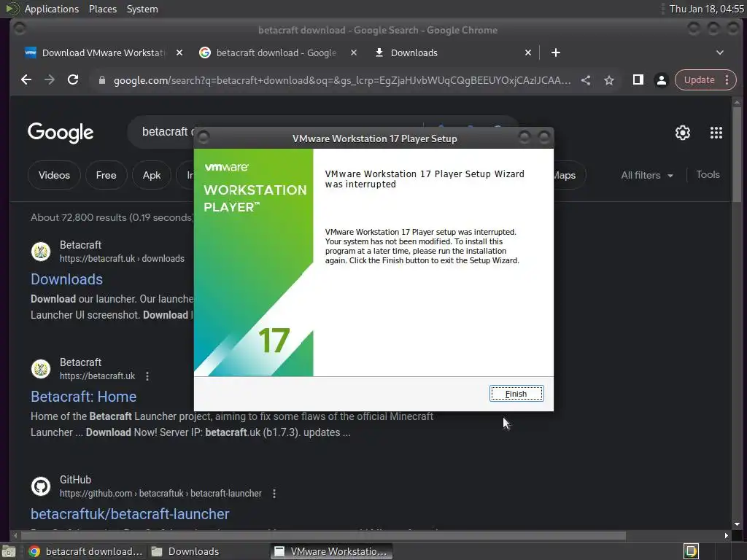Open the Places menu

[x=103, y=9]
